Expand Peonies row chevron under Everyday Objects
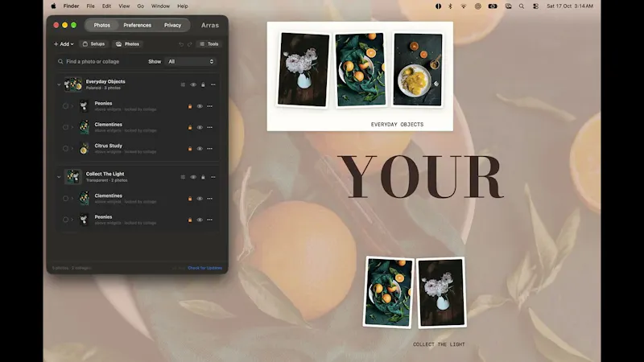Viewport: 644px width, 362px height. pyautogui.click(x=72, y=106)
